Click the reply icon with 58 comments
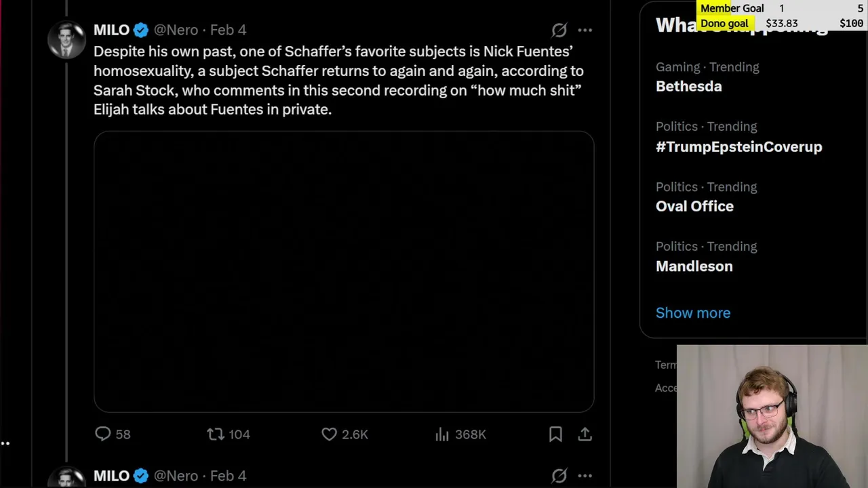Screen dimensions: 868x488 (103, 434)
